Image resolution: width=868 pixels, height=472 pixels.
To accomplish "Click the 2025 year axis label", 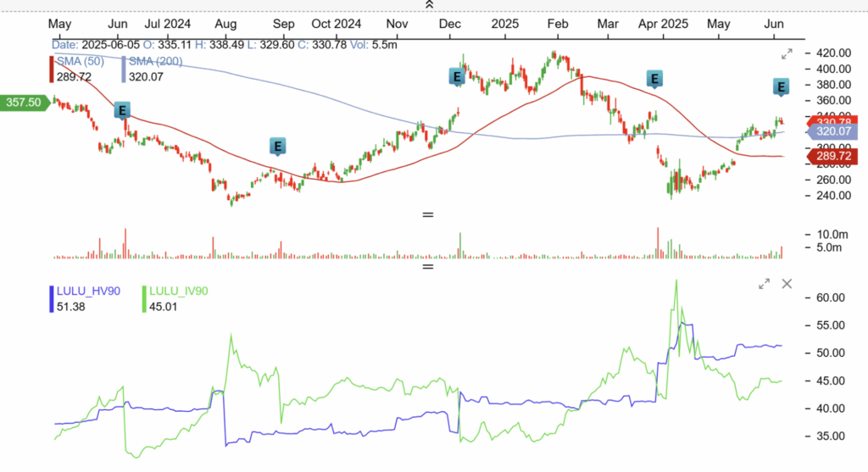I will click(x=505, y=24).
